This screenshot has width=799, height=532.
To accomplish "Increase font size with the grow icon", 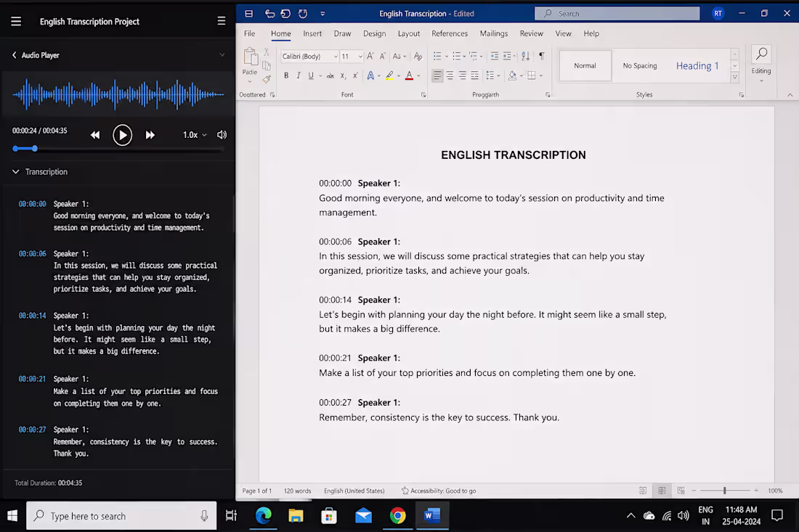I will 370,57.
